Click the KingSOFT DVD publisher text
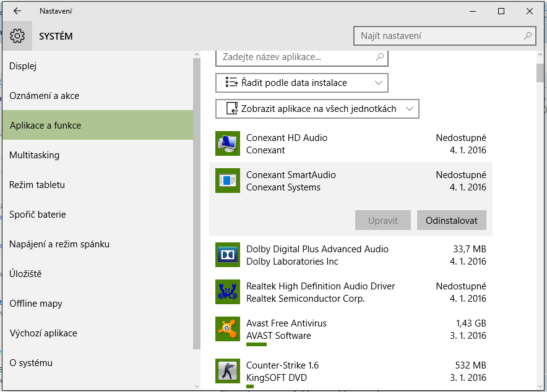 coord(277,378)
